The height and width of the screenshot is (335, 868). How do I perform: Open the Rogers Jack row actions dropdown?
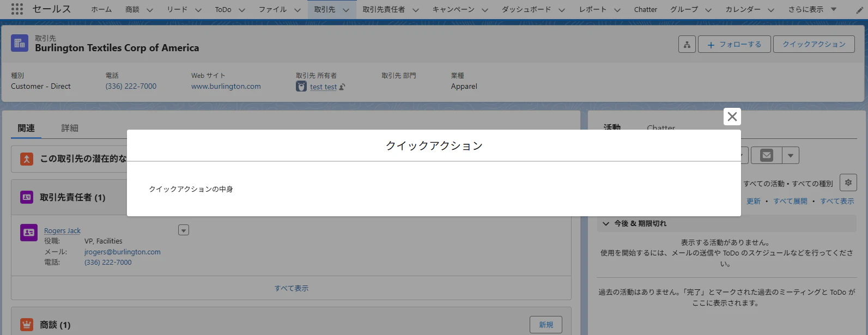(x=184, y=230)
